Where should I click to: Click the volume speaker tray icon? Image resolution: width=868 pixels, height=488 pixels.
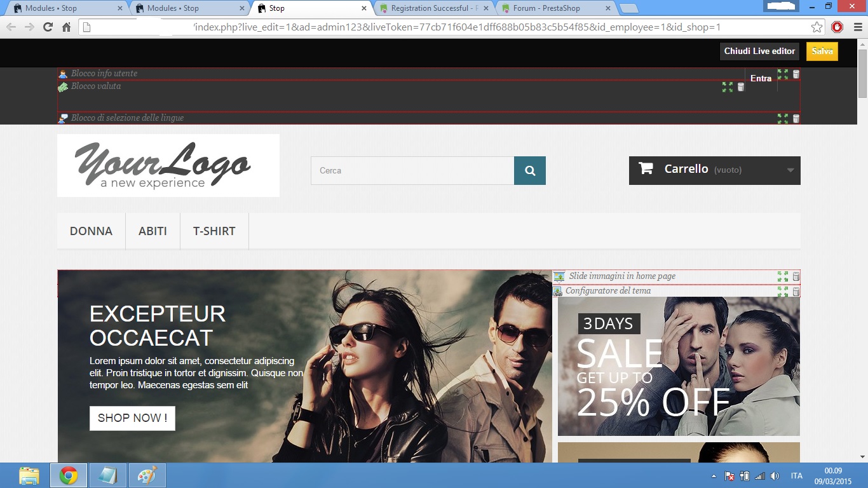click(775, 476)
